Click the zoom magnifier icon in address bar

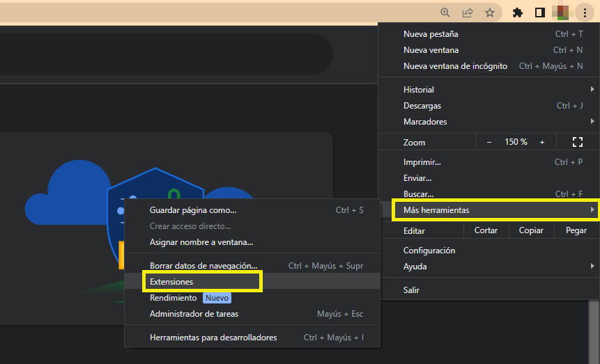tap(446, 13)
